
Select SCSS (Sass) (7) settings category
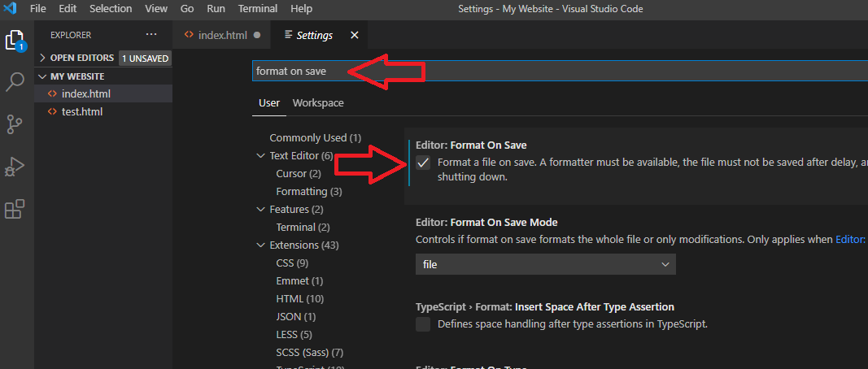click(x=309, y=353)
